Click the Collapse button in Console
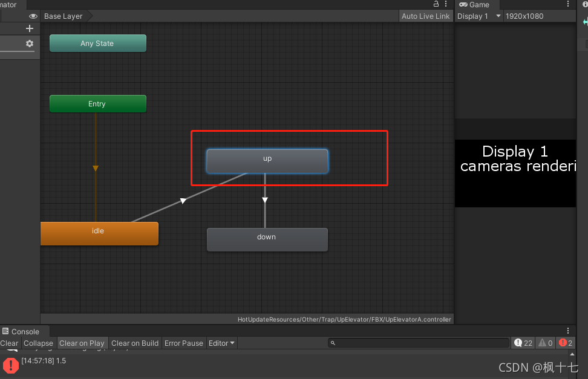This screenshot has height=379, width=588. point(38,343)
